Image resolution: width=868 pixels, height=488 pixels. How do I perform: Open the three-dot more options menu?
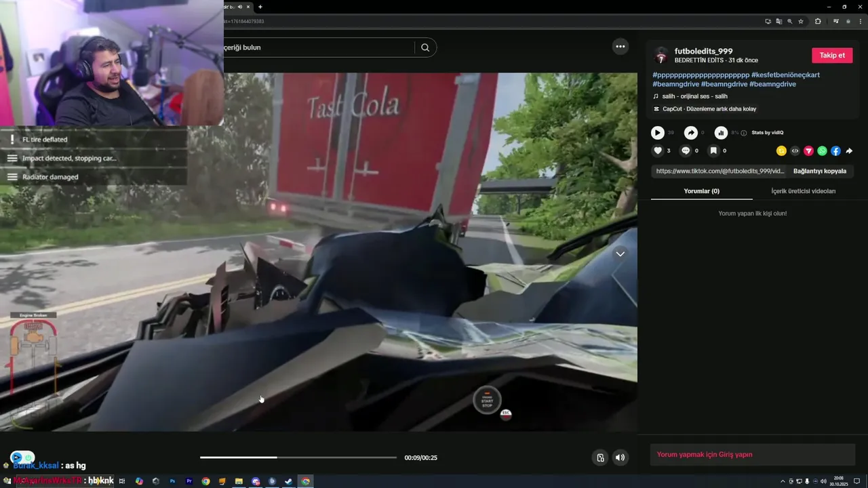[x=620, y=46]
